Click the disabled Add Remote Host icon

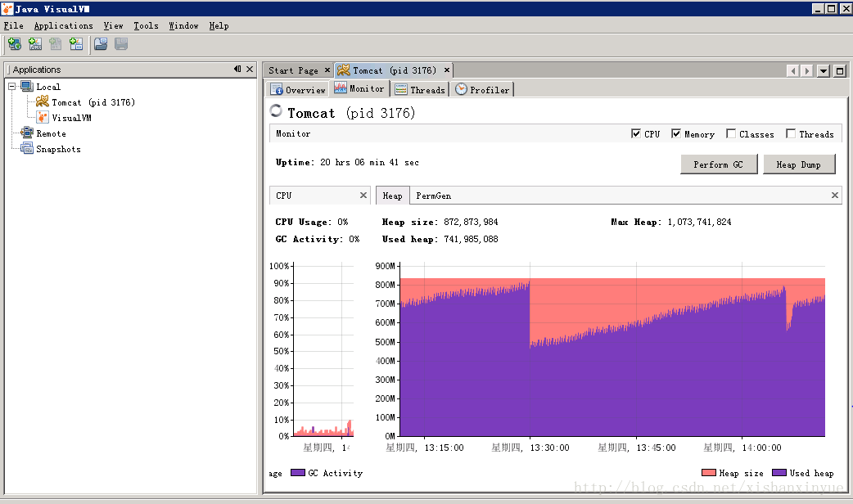tap(56, 44)
